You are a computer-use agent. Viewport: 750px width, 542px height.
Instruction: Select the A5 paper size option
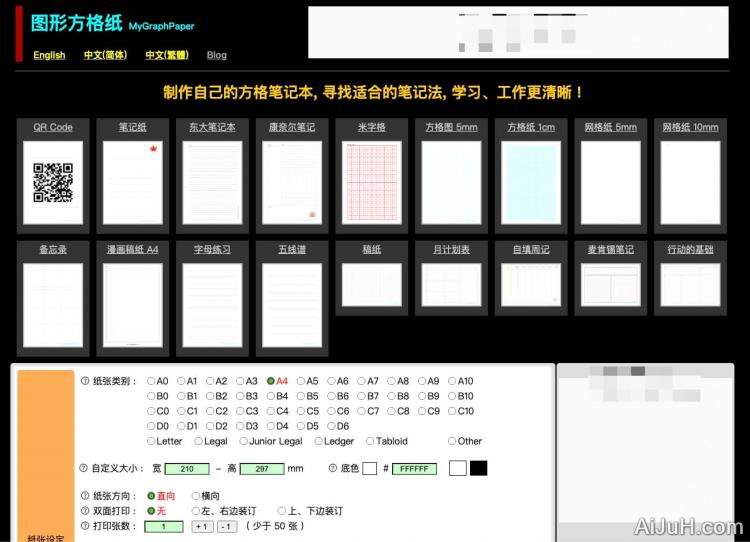click(x=301, y=381)
